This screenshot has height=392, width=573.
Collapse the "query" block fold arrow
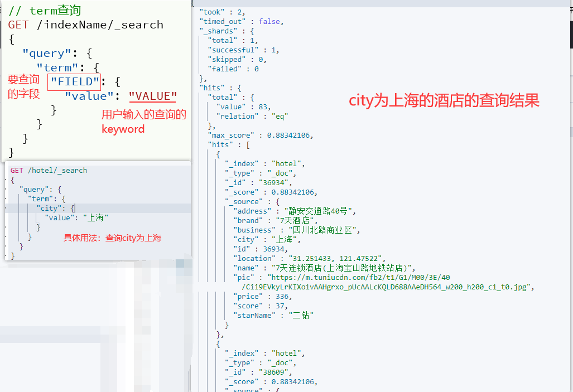[x=7, y=190]
